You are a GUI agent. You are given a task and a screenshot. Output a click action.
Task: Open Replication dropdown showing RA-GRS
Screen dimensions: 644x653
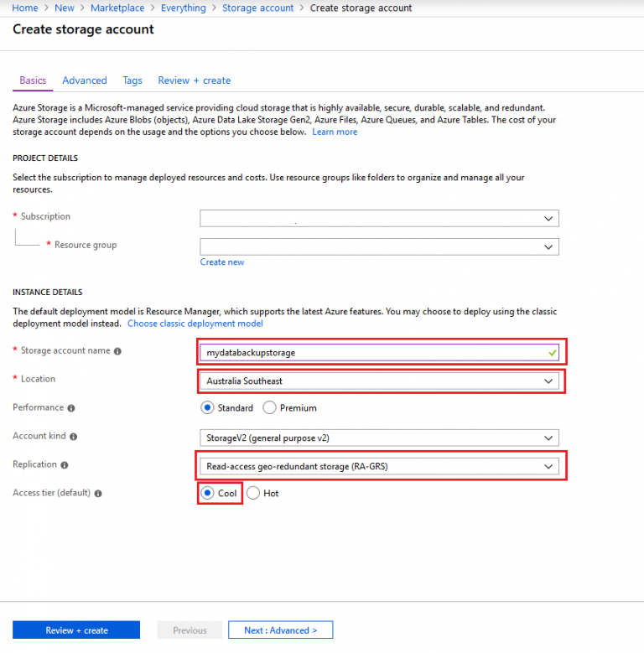click(379, 466)
